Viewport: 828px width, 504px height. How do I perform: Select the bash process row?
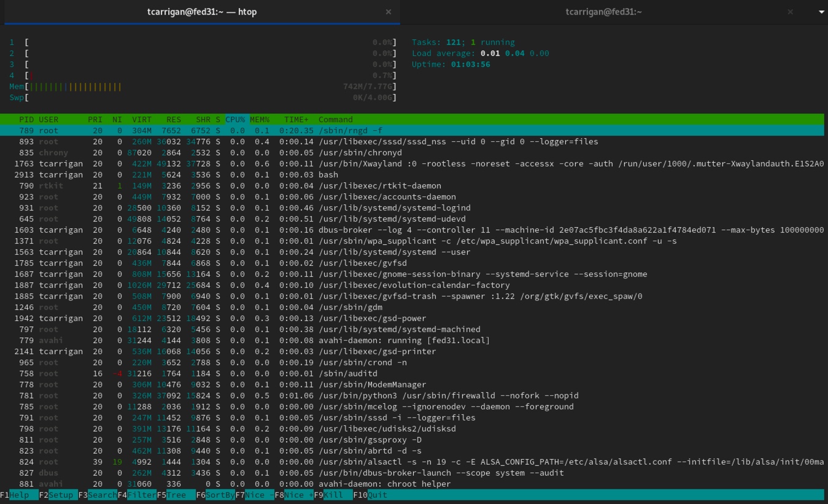[x=328, y=174]
